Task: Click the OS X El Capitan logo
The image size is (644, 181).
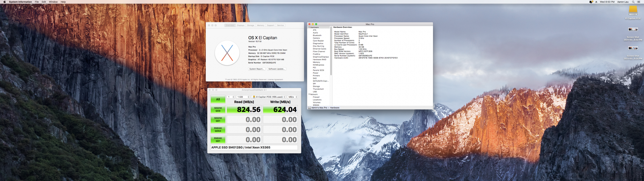Action: click(227, 53)
